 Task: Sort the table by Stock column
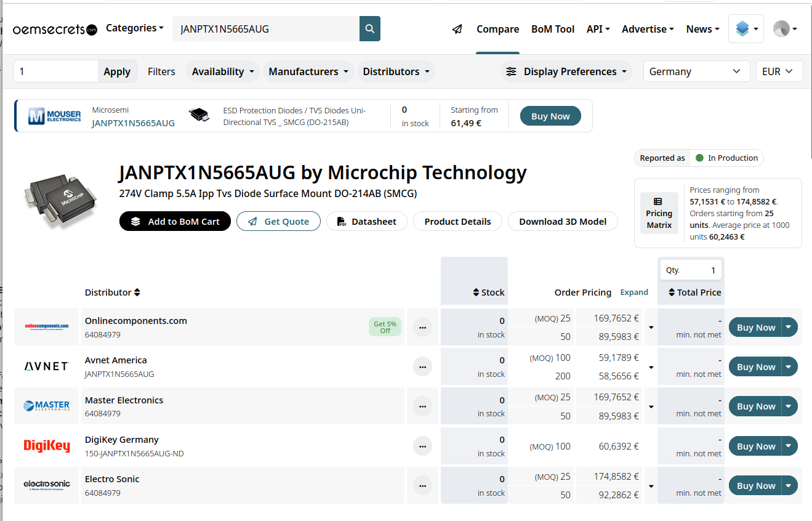coord(488,293)
